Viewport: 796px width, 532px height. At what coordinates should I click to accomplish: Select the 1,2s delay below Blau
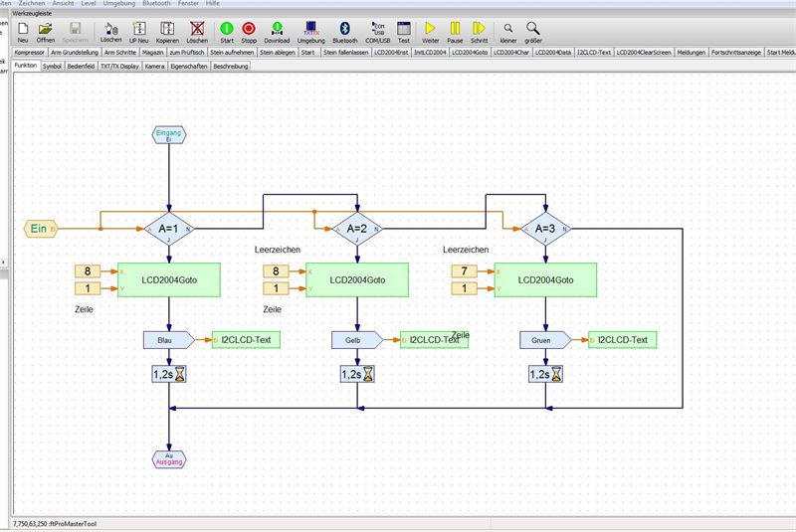[169, 374]
